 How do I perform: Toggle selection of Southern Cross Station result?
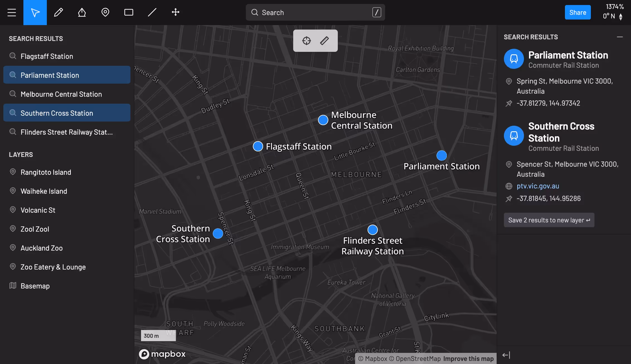pos(67,113)
